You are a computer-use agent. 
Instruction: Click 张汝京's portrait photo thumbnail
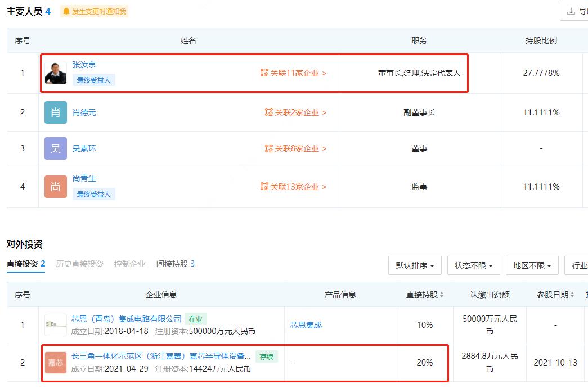[55, 72]
